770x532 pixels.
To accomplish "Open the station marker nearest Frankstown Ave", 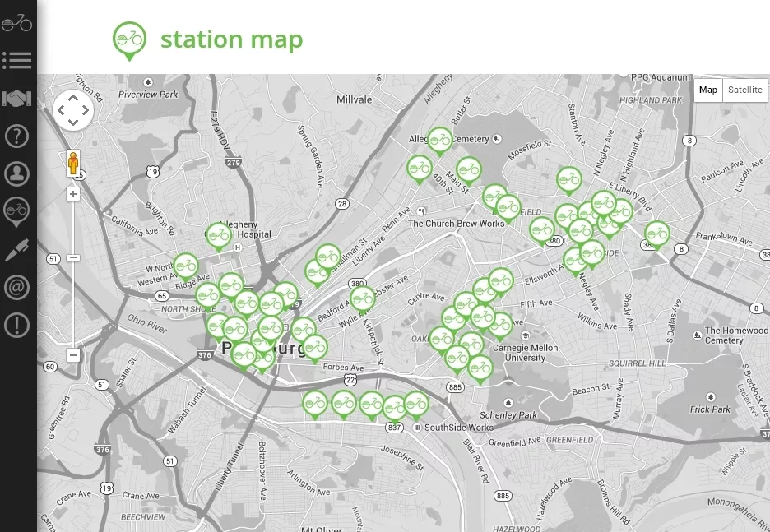I will coord(656,234).
